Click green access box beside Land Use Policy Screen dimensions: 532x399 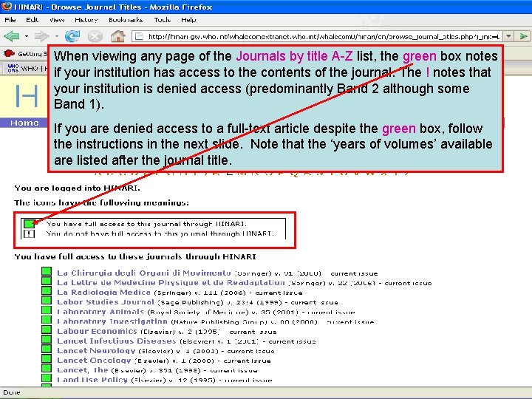point(47,378)
